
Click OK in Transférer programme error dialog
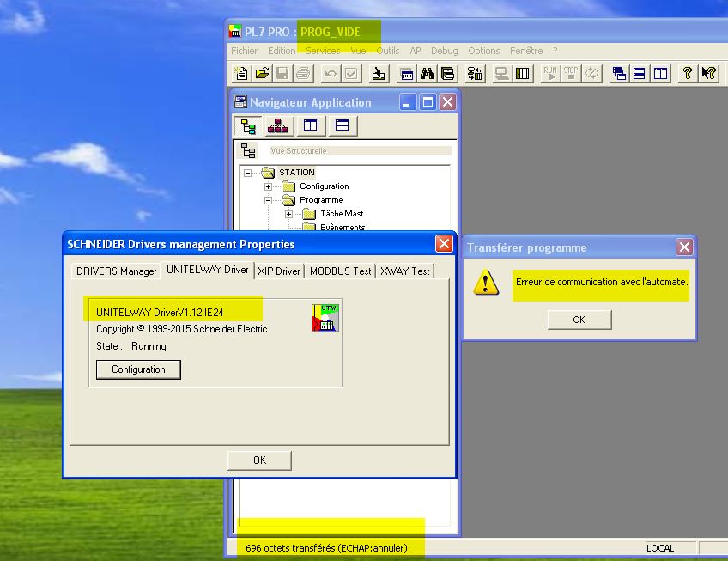579,320
